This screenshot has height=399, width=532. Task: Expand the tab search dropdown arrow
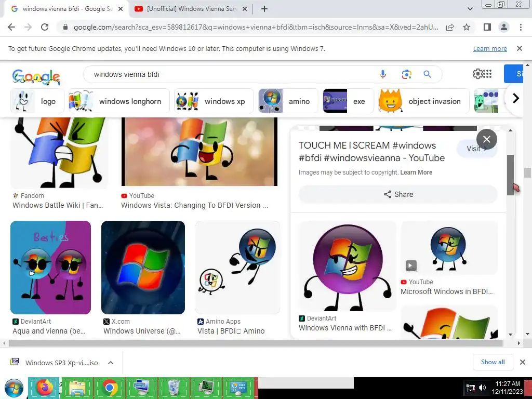470,9
